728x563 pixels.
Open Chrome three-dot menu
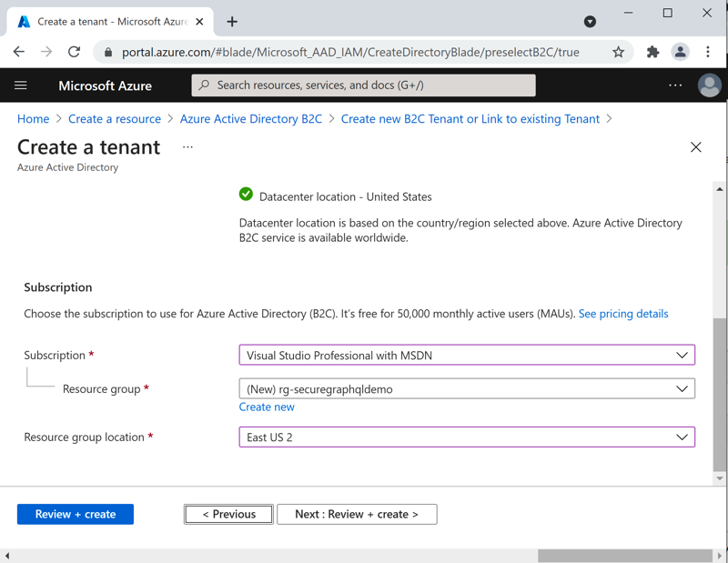(x=708, y=52)
